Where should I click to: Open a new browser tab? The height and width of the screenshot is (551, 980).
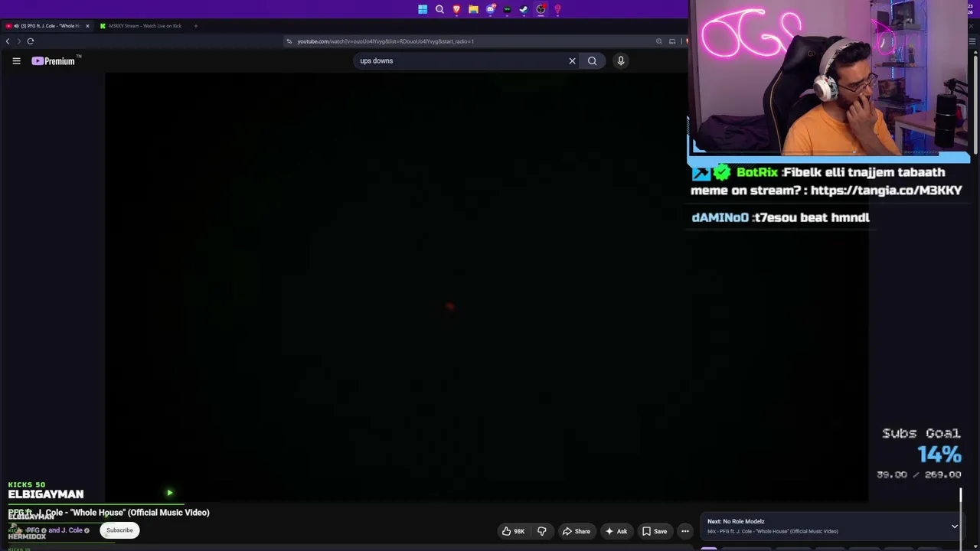pos(195,26)
